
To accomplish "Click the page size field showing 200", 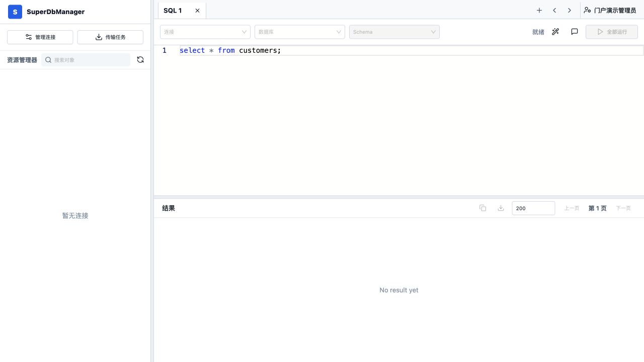I will click(x=533, y=208).
